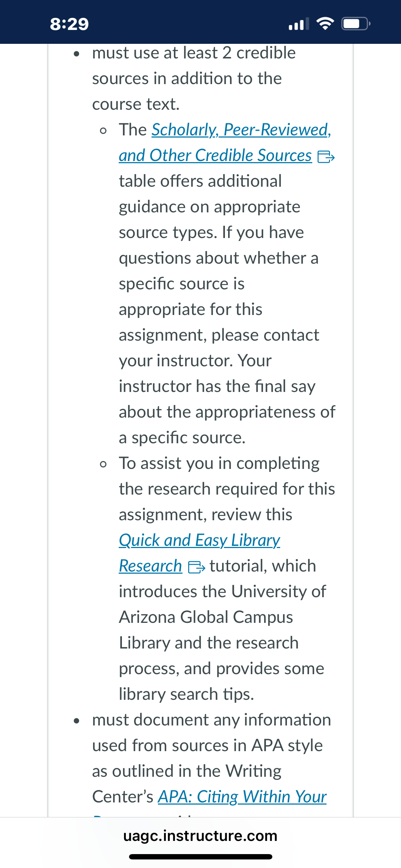The height and width of the screenshot is (868, 401).
Task: Tap the "library search tips." text line
Action: click(186, 694)
